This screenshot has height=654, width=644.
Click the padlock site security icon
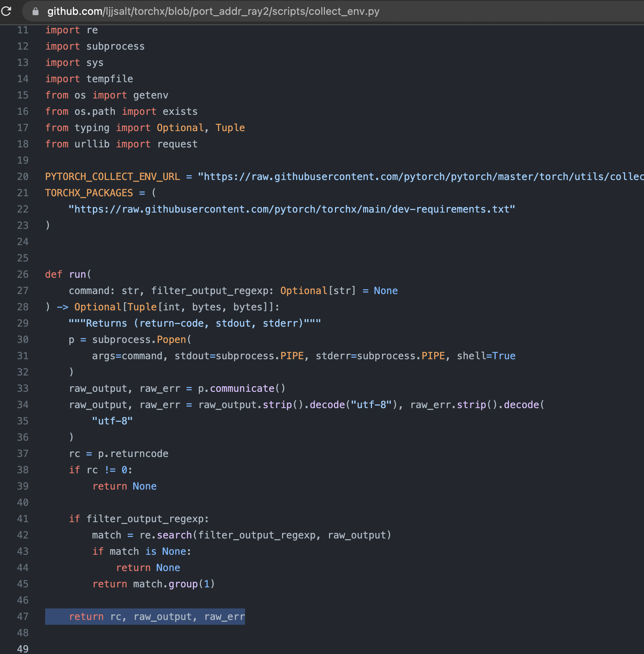click(36, 11)
